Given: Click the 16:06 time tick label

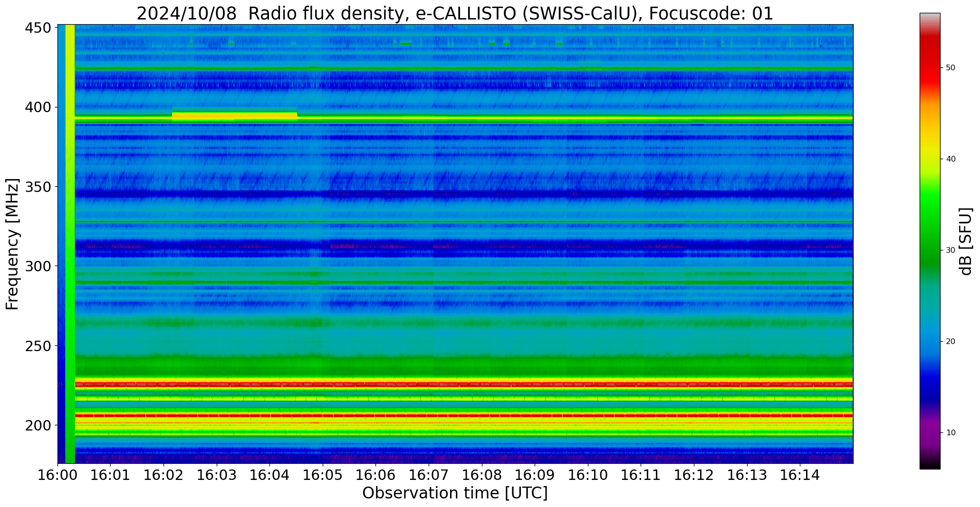Looking at the screenshot, I should tap(376, 475).
